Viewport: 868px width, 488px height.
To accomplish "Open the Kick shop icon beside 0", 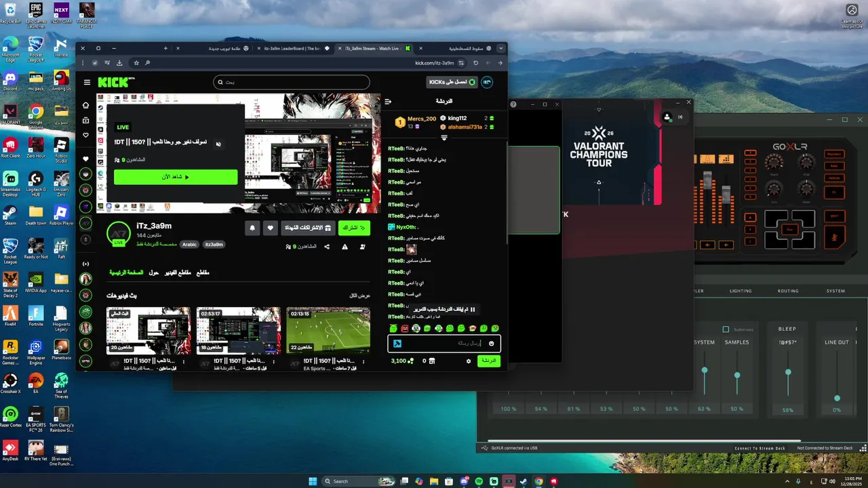I will pyautogui.click(x=432, y=361).
